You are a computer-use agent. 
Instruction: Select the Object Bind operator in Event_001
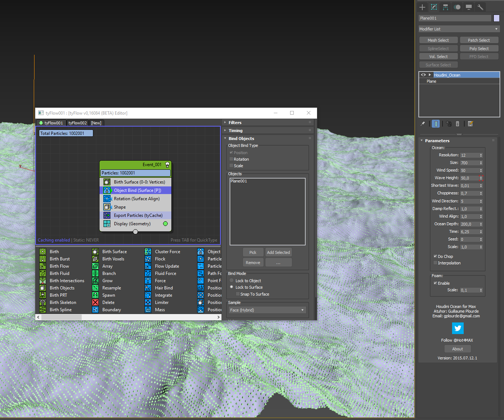(x=137, y=190)
